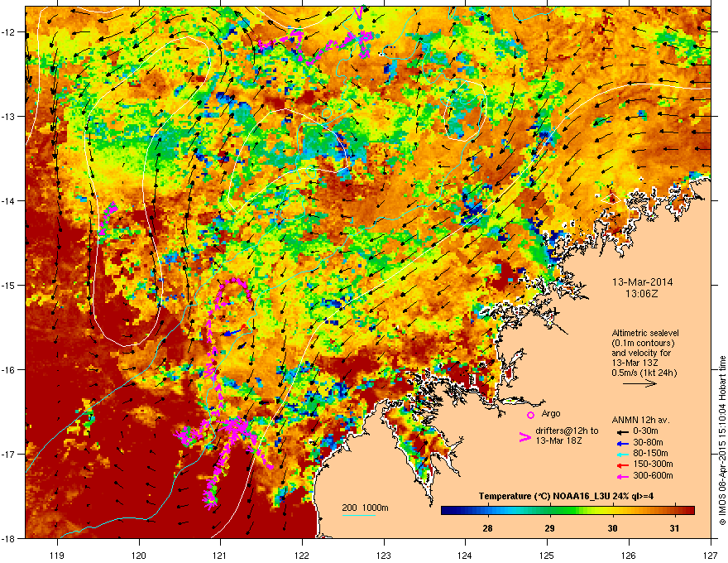Click the longitude axis label 126
This screenshot has height=563, width=728.
coord(629,555)
